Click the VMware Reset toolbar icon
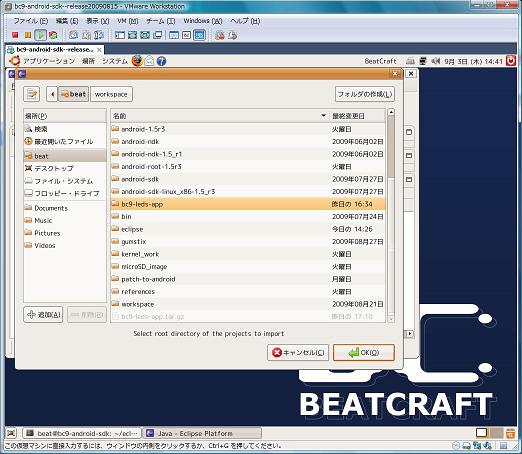Screen dimensions: 522x454 [53, 35]
